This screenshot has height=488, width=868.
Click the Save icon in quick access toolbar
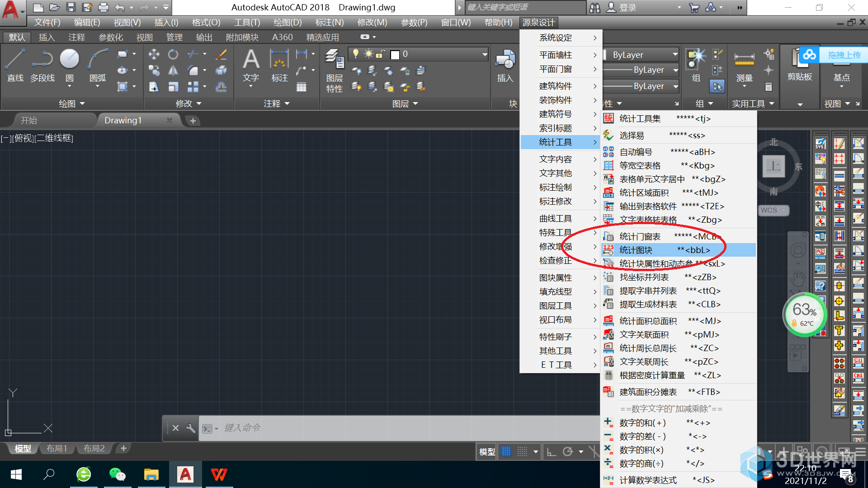point(71,7)
